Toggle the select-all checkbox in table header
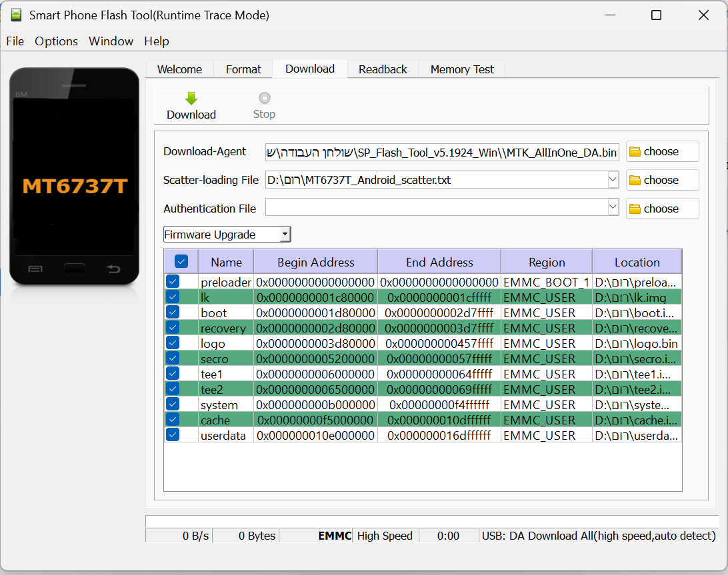 [181, 262]
